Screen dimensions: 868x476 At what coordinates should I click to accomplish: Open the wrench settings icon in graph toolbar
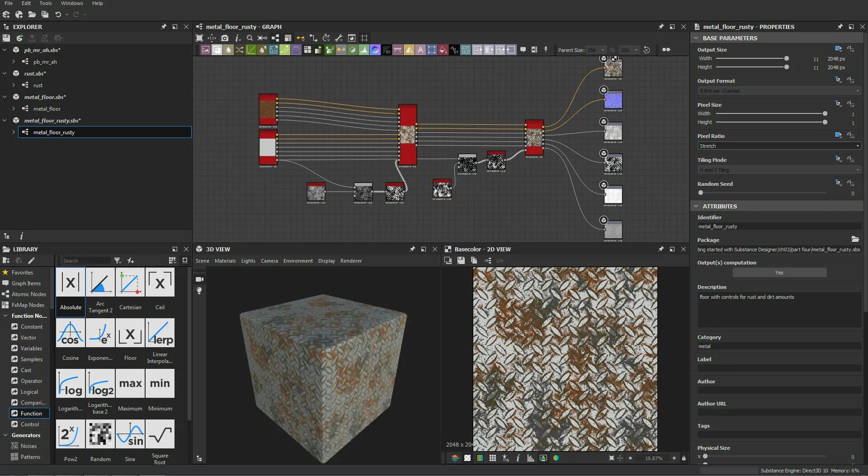(339, 38)
